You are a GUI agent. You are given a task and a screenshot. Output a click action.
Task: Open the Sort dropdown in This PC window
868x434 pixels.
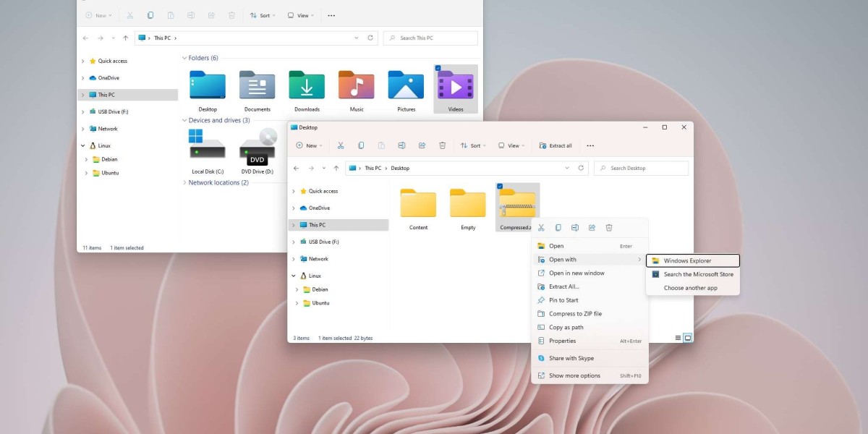[263, 15]
